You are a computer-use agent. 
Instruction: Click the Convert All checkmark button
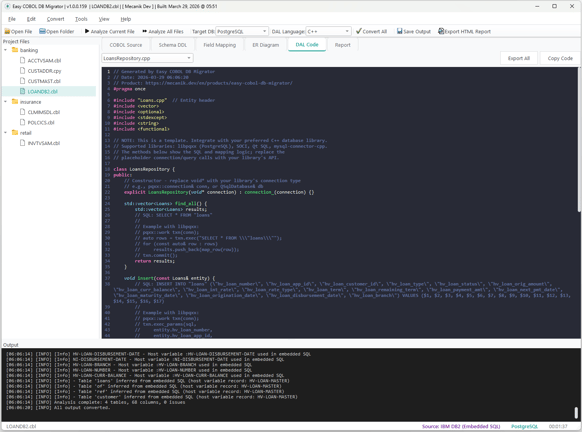click(x=371, y=32)
